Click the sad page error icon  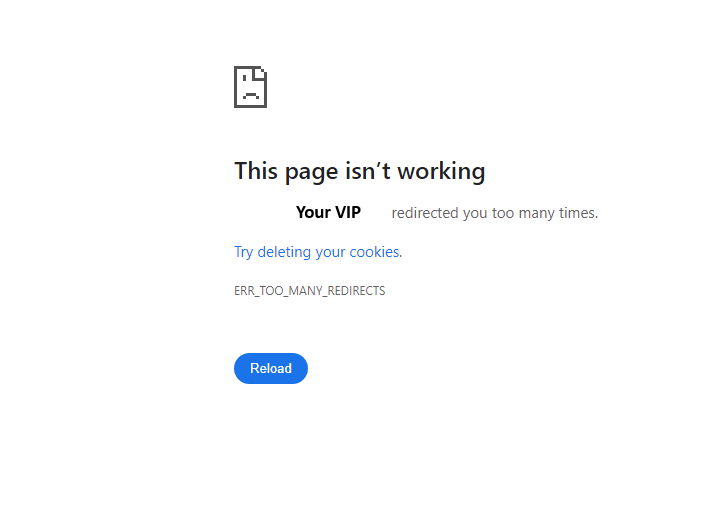pos(250,87)
